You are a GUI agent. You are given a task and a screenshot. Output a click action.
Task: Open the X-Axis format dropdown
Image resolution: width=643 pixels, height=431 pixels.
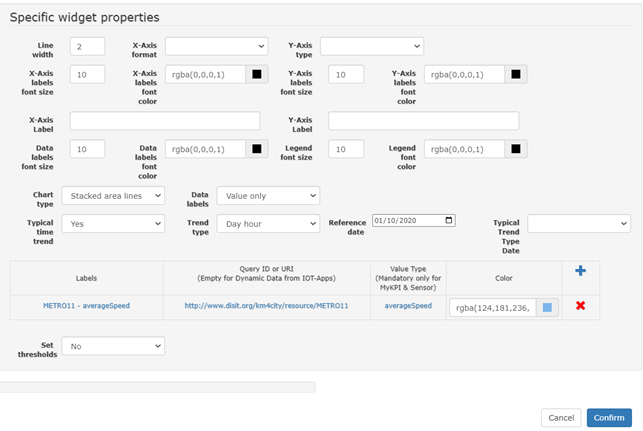click(217, 46)
